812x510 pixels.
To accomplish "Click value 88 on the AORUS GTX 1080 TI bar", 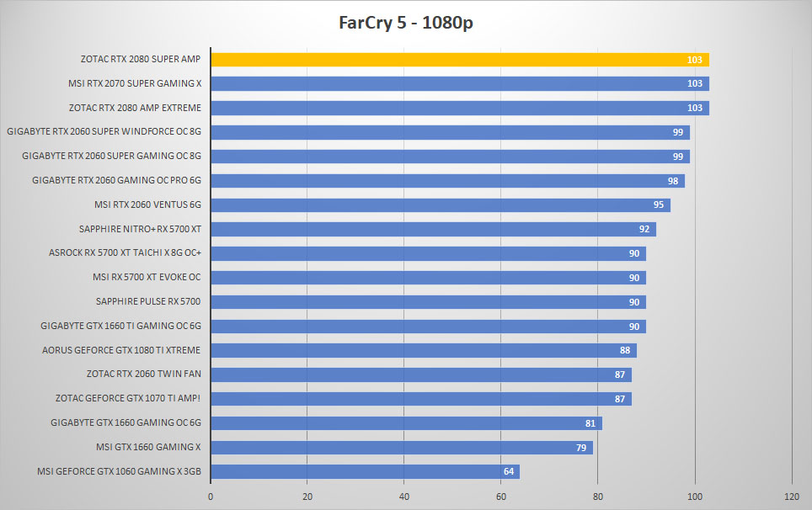I will [624, 350].
